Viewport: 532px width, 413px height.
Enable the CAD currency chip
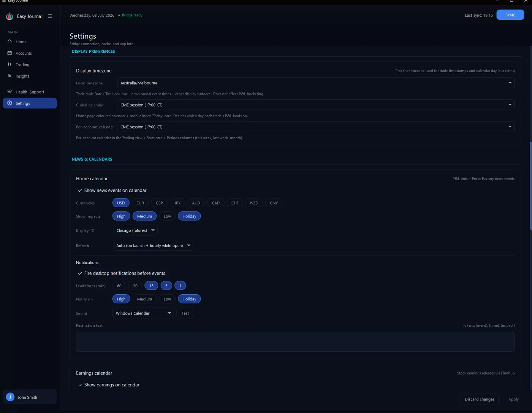(x=216, y=203)
